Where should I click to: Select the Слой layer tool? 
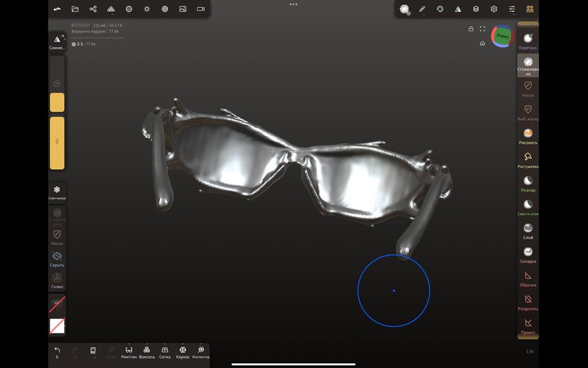pyautogui.click(x=528, y=231)
